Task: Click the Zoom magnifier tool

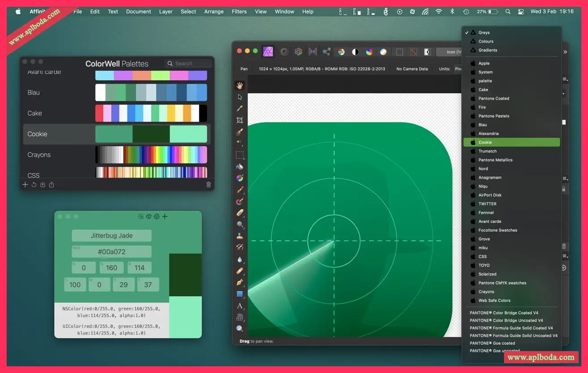Action: (x=240, y=329)
